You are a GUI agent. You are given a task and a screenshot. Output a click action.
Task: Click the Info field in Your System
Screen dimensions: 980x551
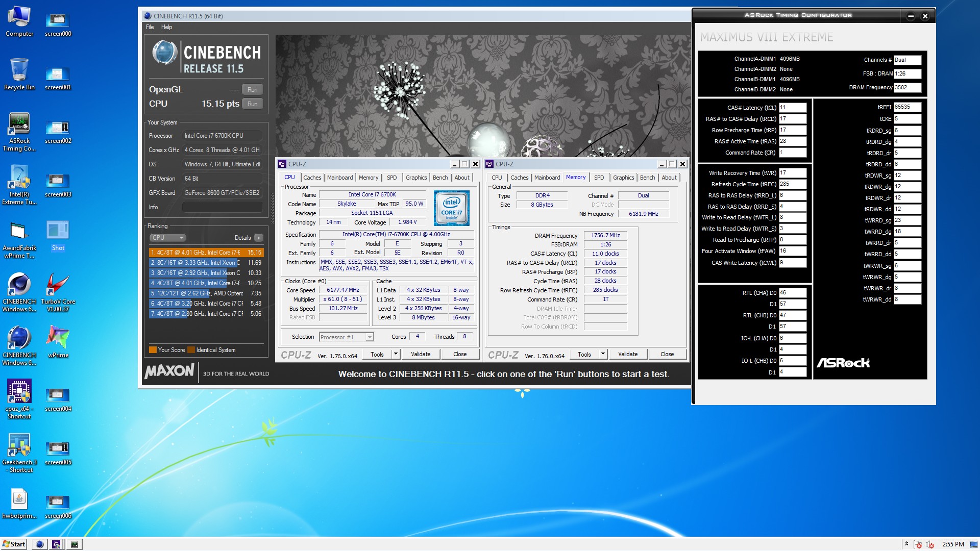(x=223, y=207)
